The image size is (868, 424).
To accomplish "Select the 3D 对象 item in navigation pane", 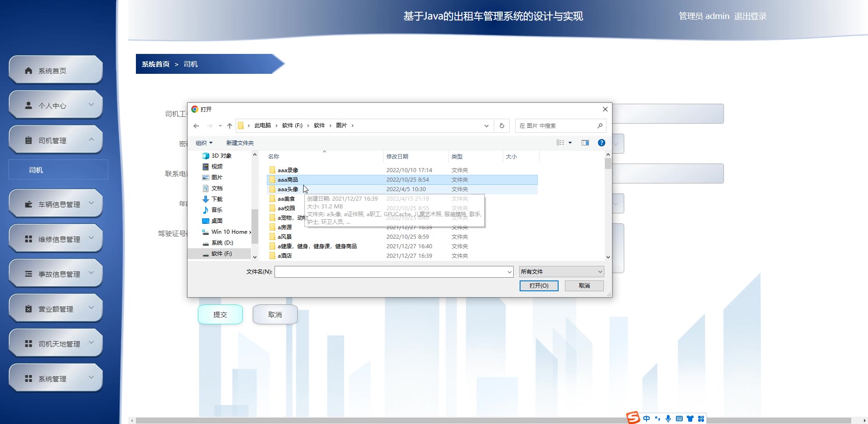I will (221, 156).
